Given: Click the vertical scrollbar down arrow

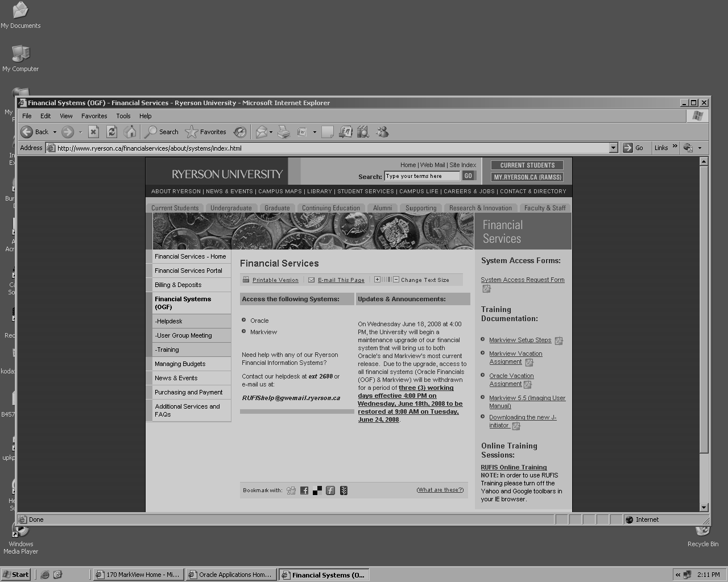Looking at the screenshot, I should (x=704, y=507).
